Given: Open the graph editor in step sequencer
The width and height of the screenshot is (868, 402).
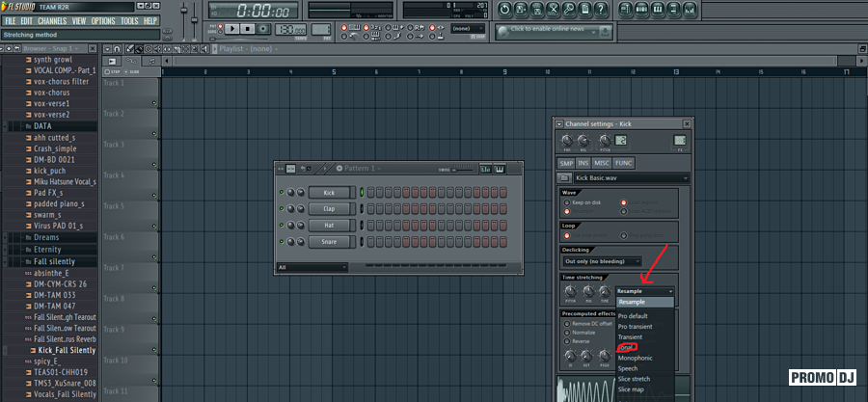Looking at the screenshot, I should pyautogui.click(x=487, y=169).
